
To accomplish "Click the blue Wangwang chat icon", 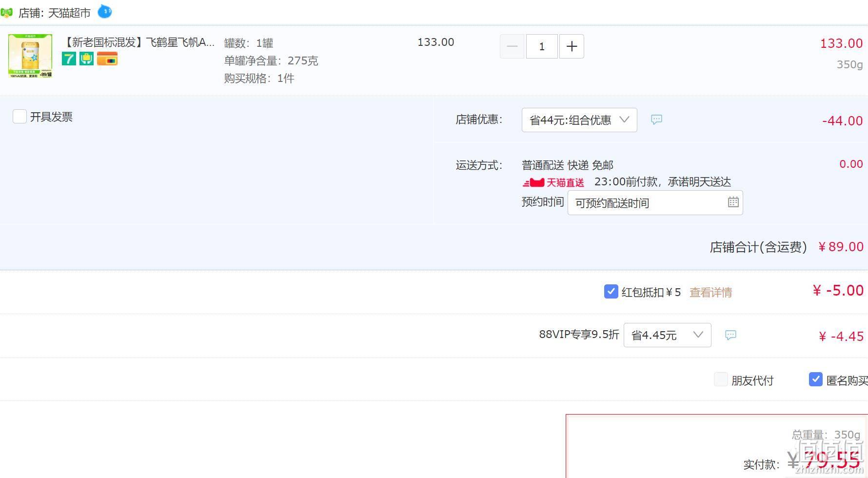I will coord(105,11).
